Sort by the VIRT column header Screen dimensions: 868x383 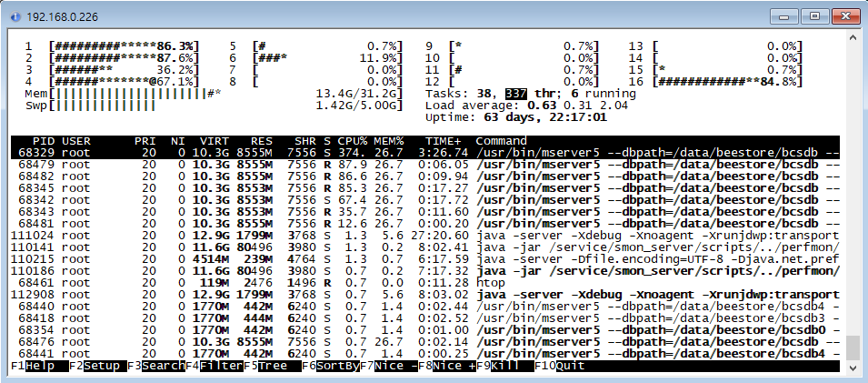pos(215,141)
